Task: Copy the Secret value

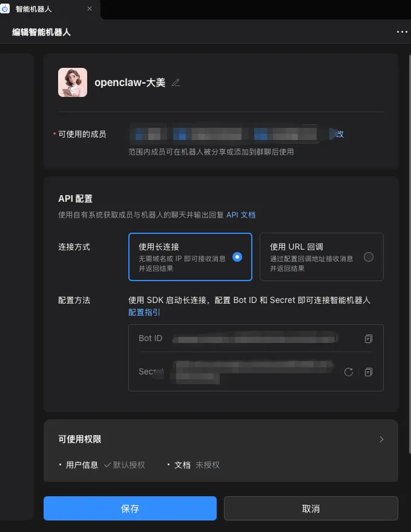Action: click(368, 372)
